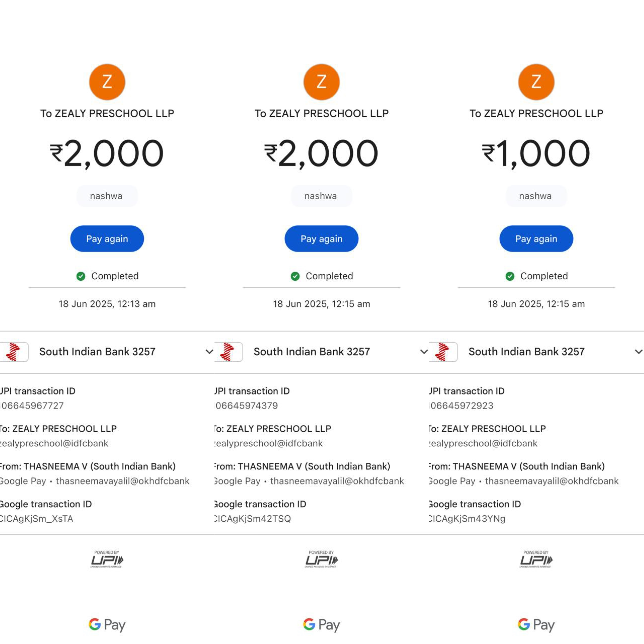Click the UPI logo in the rightmost receipt
644x644 pixels.
click(x=536, y=559)
